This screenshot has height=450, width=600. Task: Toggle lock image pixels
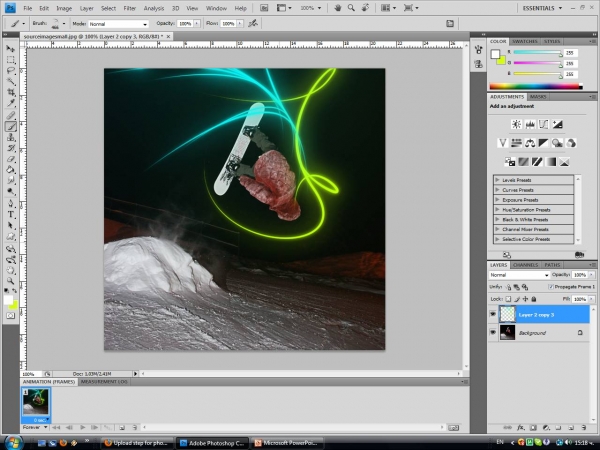(x=517, y=299)
